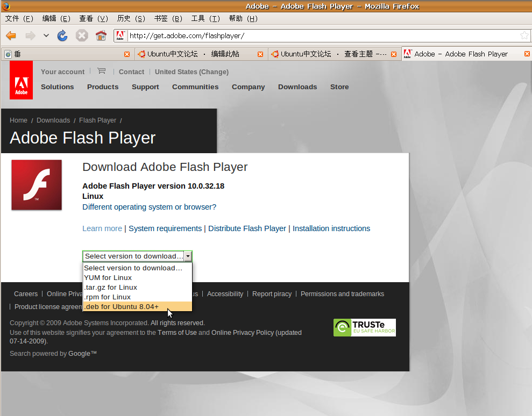Click the grey Forward arrow button

pyautogui.click(x=31, y=35)
